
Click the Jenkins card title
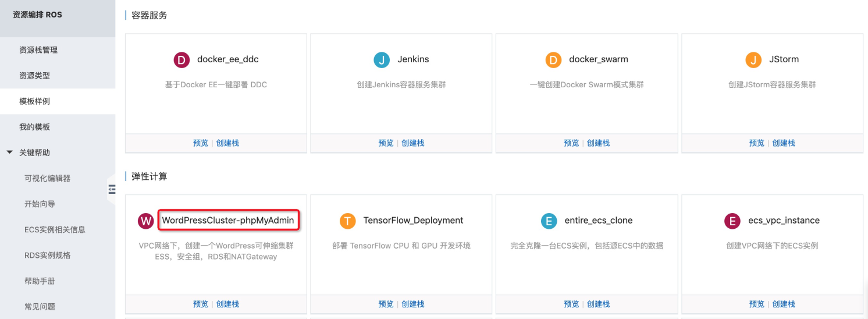[414, 59]
